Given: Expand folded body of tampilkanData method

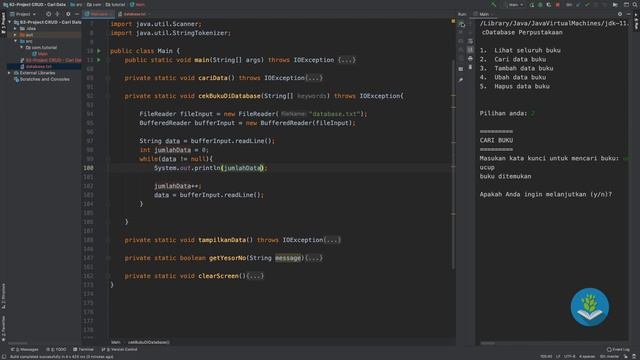Looking at the screenshot, I should 332,240.
